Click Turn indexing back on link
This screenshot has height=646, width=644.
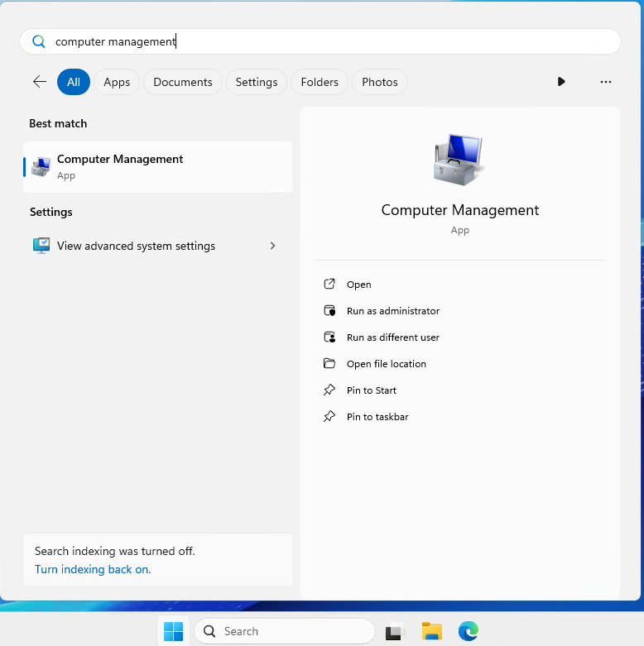[93, 569]
